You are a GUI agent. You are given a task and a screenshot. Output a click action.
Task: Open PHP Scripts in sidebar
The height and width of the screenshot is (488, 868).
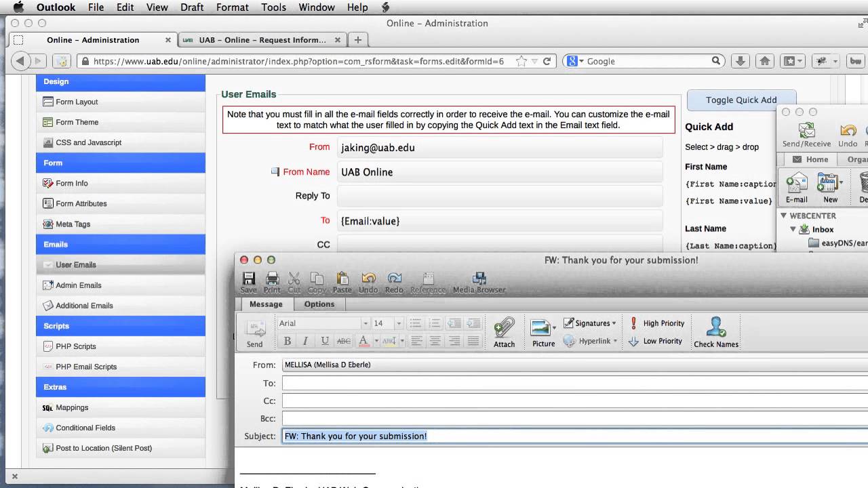pyautogui.click(x=121, y=346)
